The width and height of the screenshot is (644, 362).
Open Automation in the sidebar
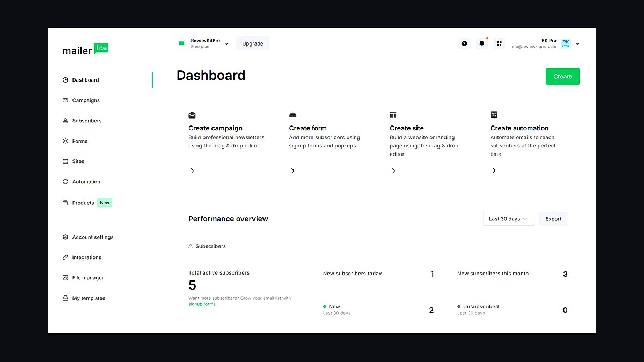click(86, 182)
